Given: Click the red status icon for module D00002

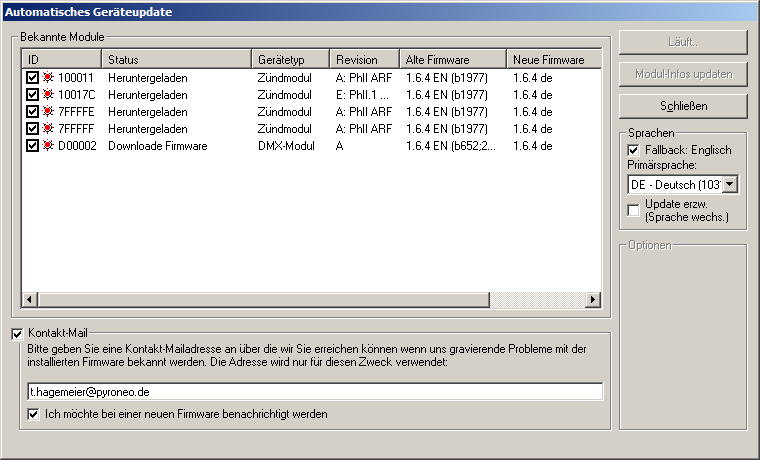Looking at the screenshot, I should pos(48,145).
